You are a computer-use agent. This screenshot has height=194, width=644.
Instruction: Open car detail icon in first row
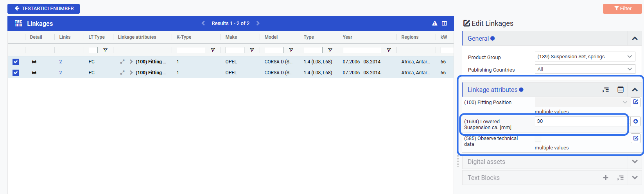tap(34, 62)
